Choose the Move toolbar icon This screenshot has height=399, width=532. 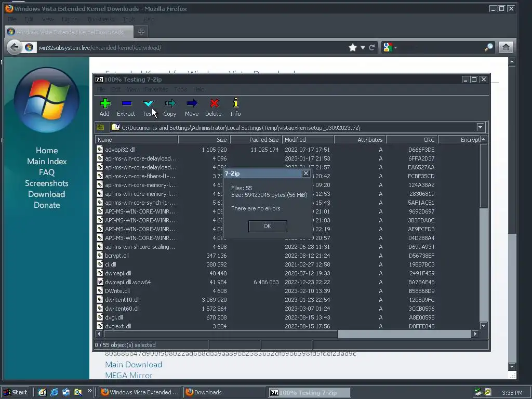pyautogui.click(x=192, y=103)
